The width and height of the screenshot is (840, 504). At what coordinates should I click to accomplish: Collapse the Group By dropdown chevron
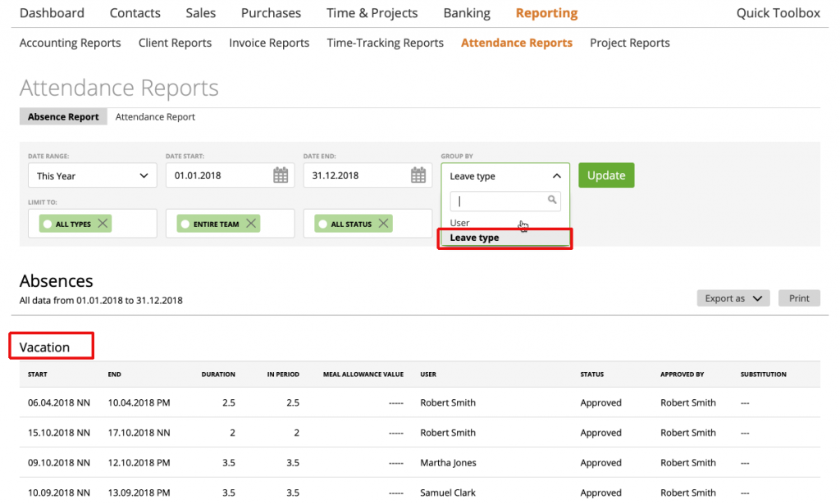[x=557, y=175]
